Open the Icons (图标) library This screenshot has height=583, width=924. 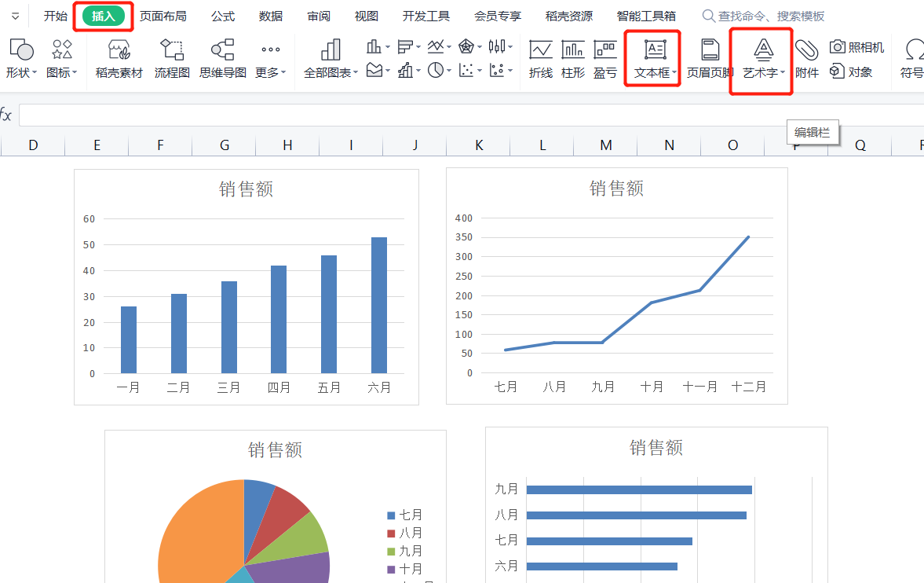(x=62, y=58)
